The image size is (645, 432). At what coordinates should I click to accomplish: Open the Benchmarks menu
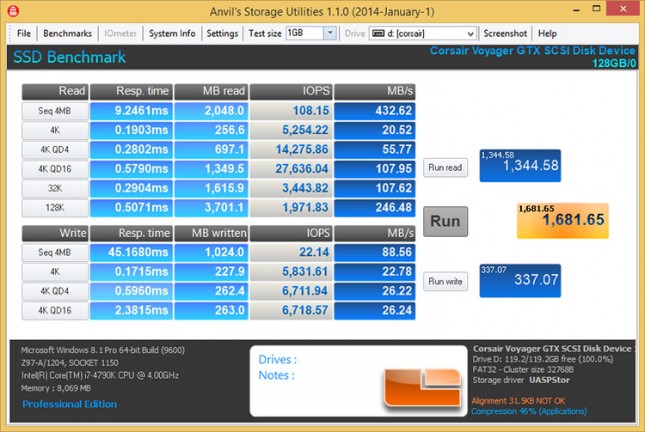67,33
